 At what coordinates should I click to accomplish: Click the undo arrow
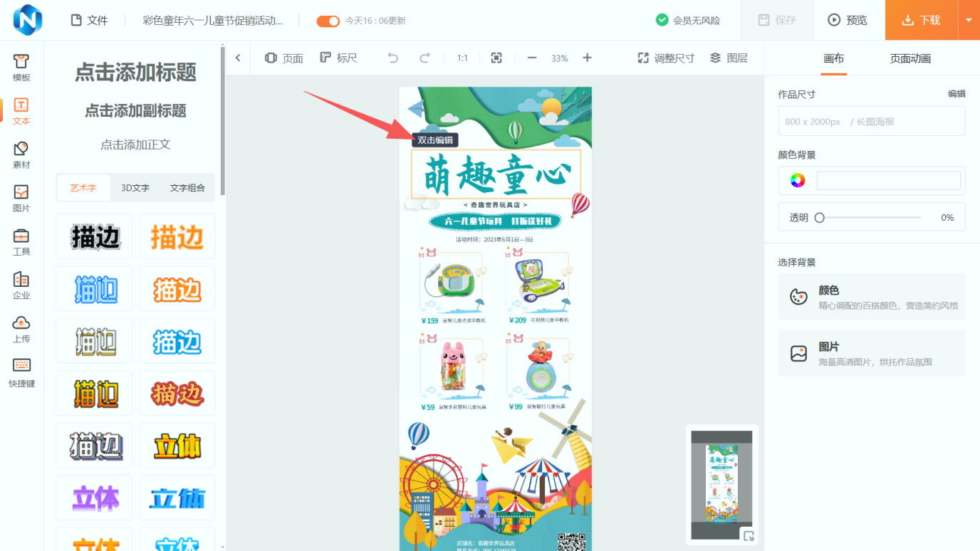[x=392, y=58]
